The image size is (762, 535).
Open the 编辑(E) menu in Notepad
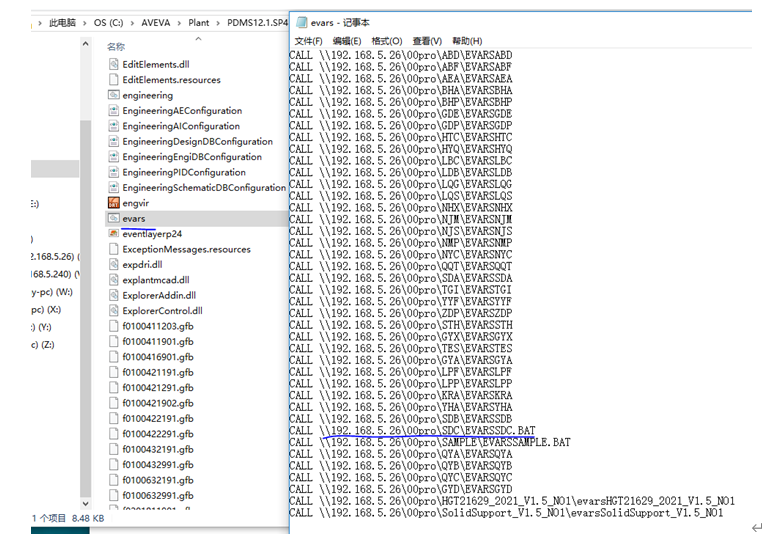pyautogui.click(x=347, y=41)
